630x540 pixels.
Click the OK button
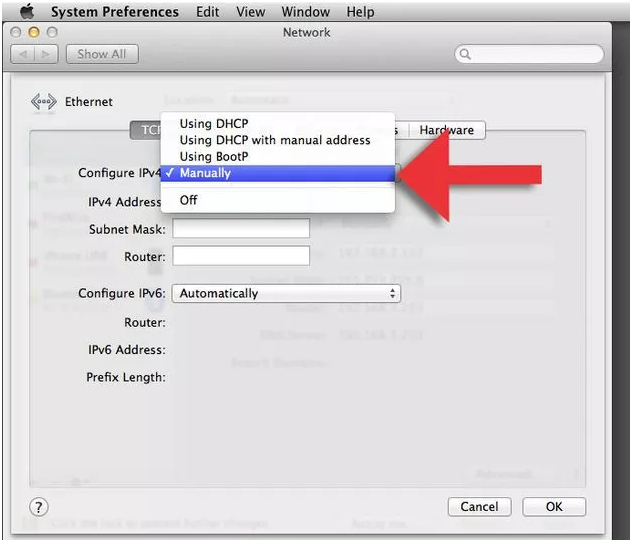554,507
